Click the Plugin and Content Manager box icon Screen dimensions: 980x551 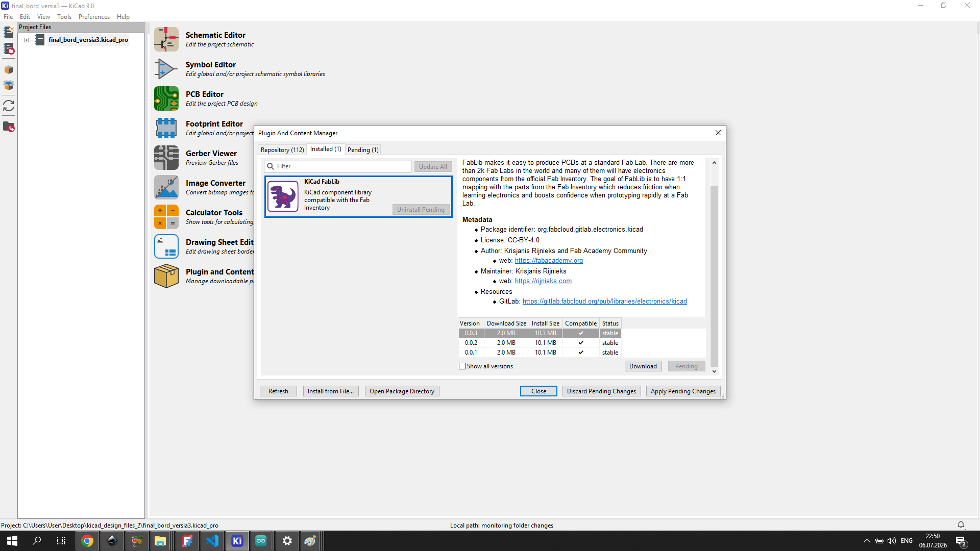pyautogui.click(x=166, y=276)
